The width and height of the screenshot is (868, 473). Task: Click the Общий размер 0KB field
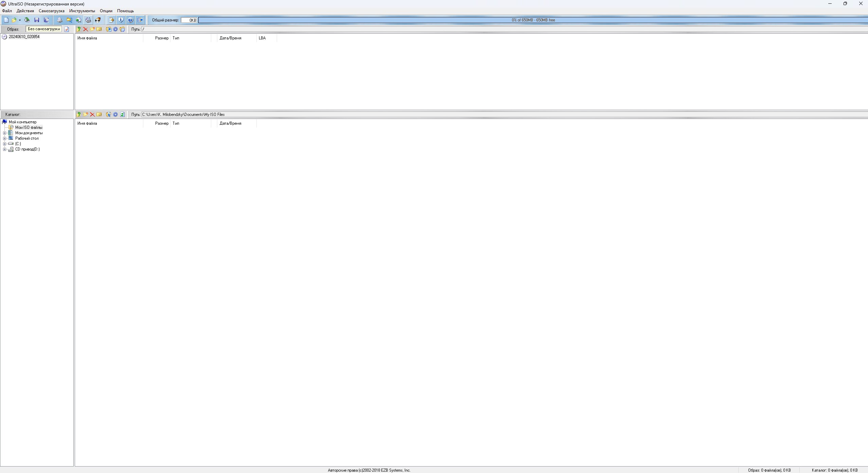pyautogui.click(x=189, y=20)
